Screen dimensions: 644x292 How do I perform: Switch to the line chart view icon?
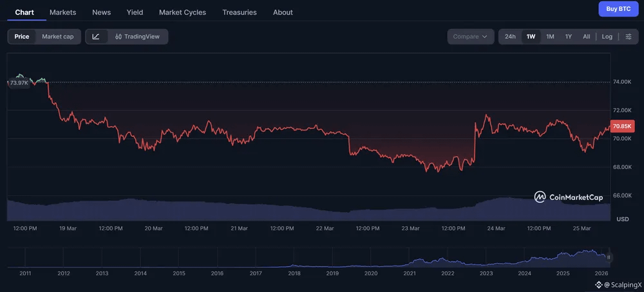point(96,37)
